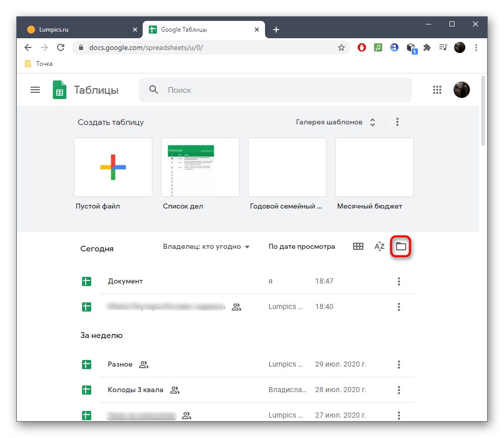
Task: Click the site lock icon in address bar
Action: point(81,47)
